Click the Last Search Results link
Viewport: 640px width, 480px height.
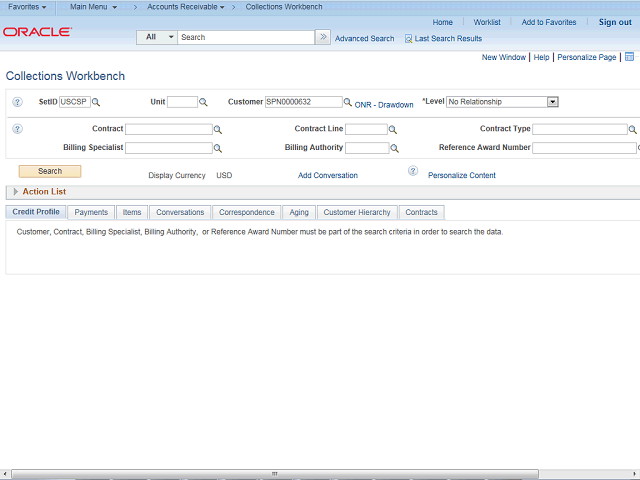pyautogui.click(x=448, y=39)
